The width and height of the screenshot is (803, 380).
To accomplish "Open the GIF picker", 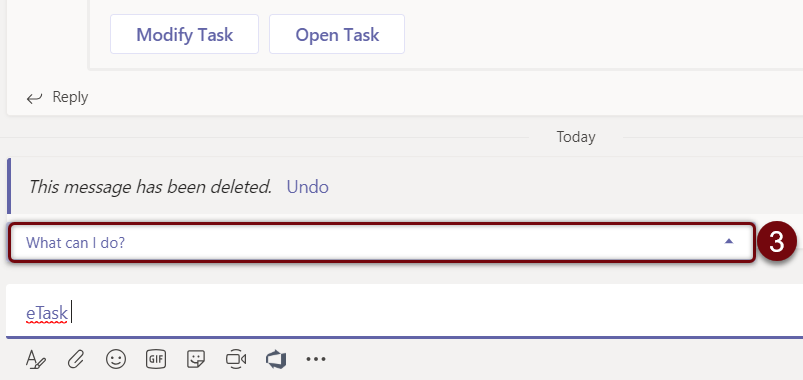I will (156, 359).
